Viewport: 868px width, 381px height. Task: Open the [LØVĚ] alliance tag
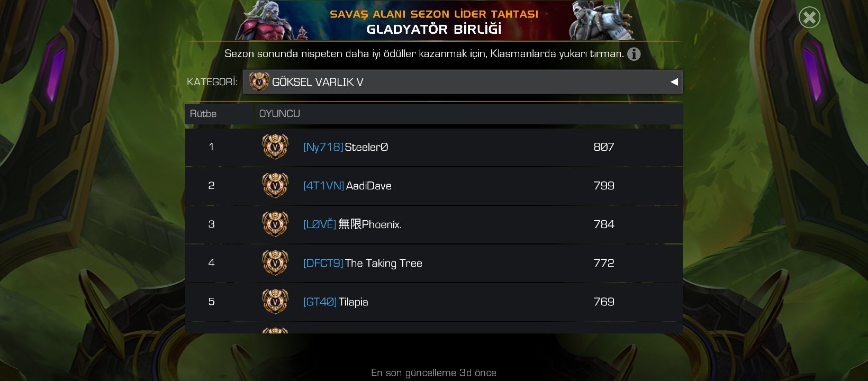point(319,224)
